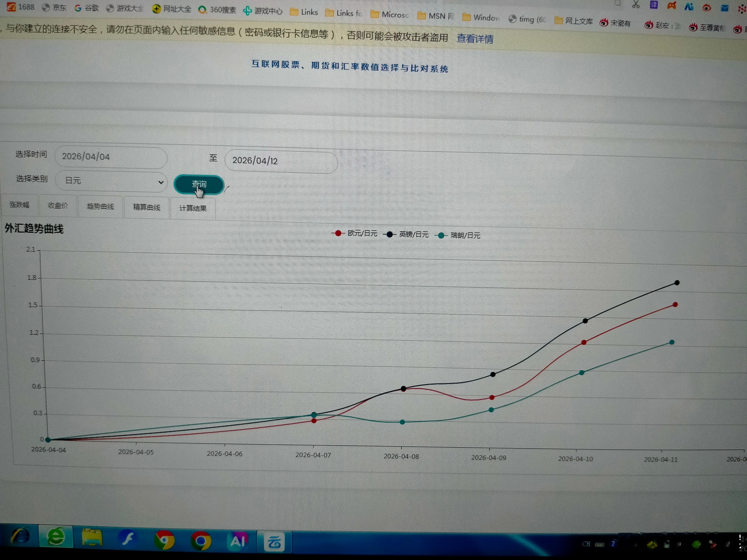Switch to the 趋势曲线 tab
This screenshot has height=560, width=747.
click(100, 206)
